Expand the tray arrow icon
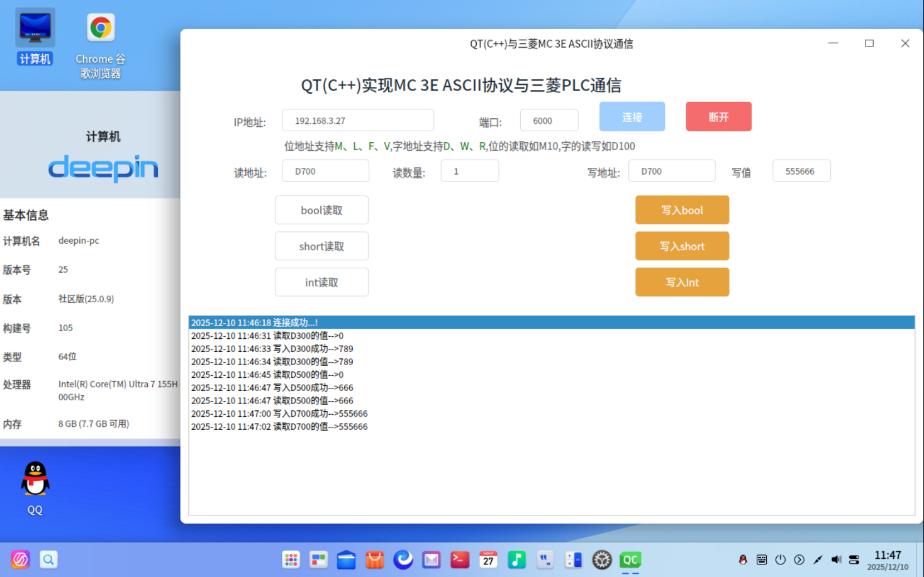924x577 pixels. [799, 559]
